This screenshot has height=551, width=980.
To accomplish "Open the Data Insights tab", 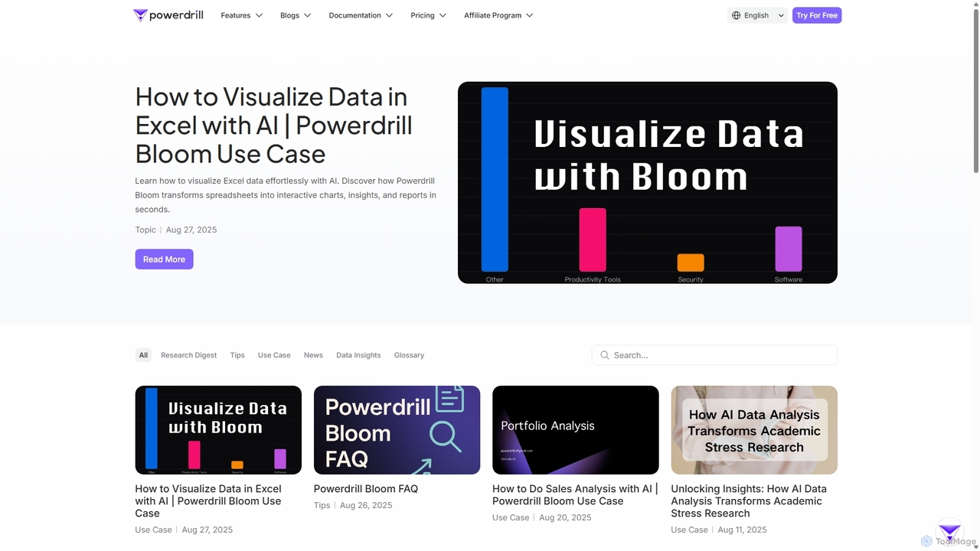I will point(358,355).
